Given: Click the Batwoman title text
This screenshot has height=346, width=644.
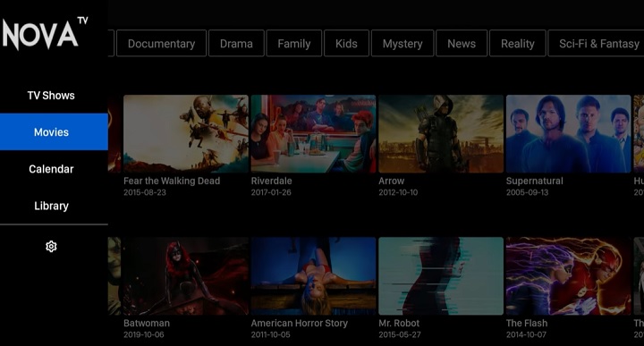Looking at the screenshot, I should (147, 323).
